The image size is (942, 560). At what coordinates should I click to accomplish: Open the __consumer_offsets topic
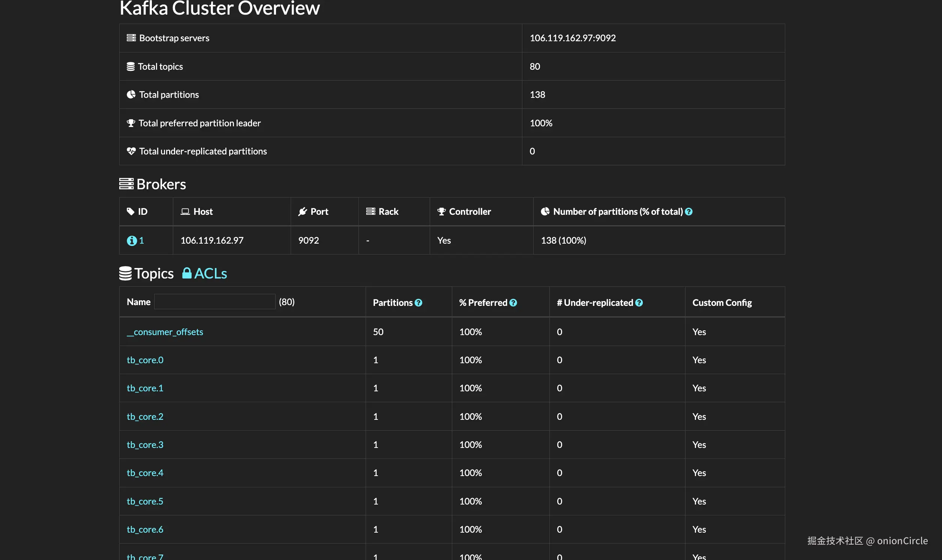(165, 332)
